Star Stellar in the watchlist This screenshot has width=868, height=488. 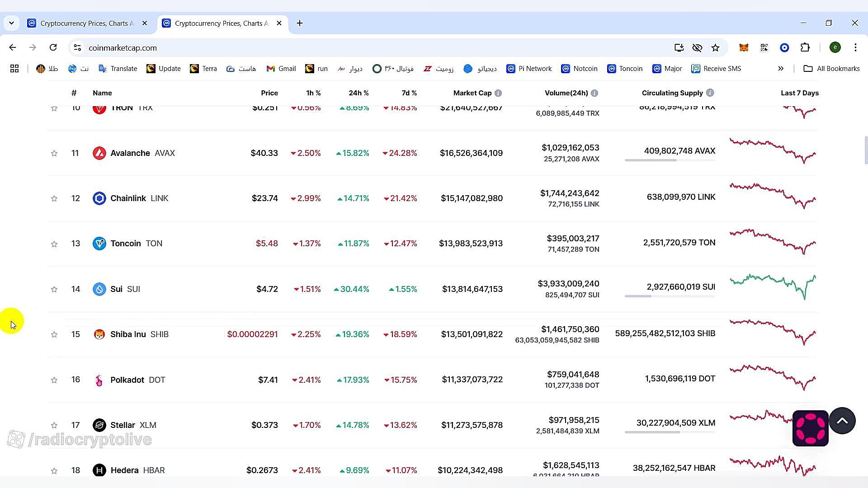point(54,425)
